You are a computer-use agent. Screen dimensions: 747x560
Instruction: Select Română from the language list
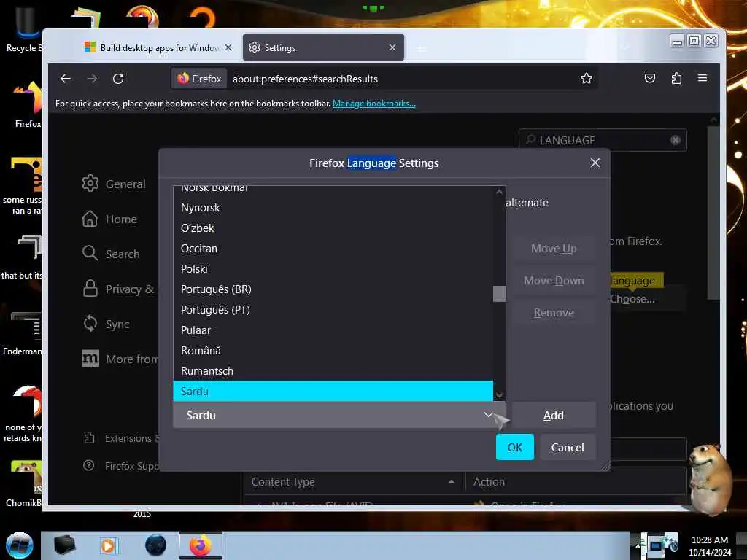pos(333,351)
